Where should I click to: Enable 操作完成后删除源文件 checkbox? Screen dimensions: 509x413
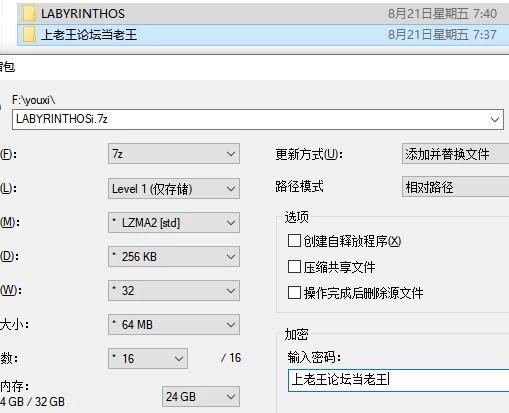[294, 293]
